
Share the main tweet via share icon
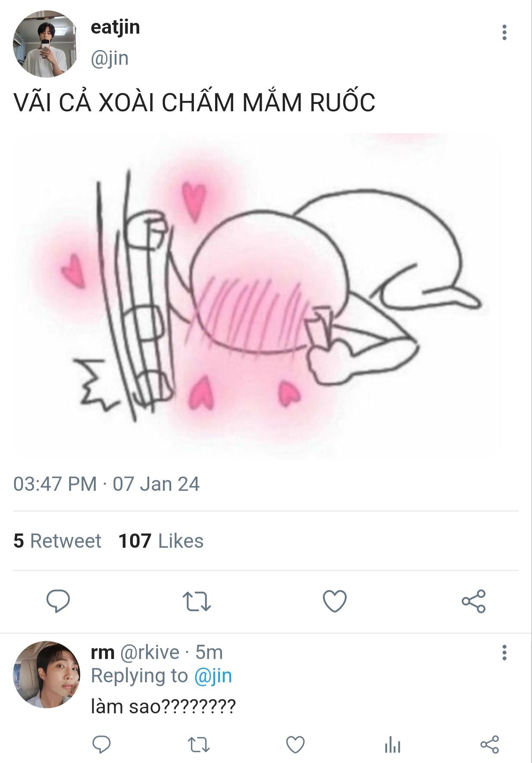pos(473,601)
